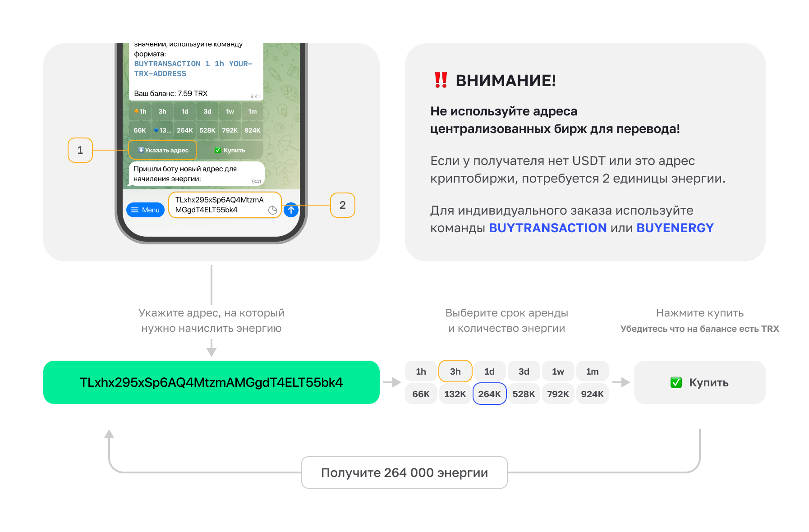
Task: Tap Указать адрес button in phone
Action: tap(162, 150)
